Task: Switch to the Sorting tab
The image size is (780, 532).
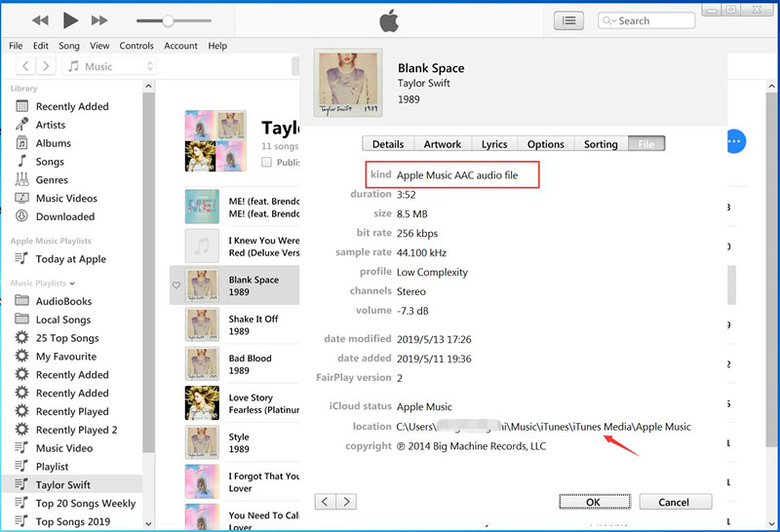Action: [601, 144]
